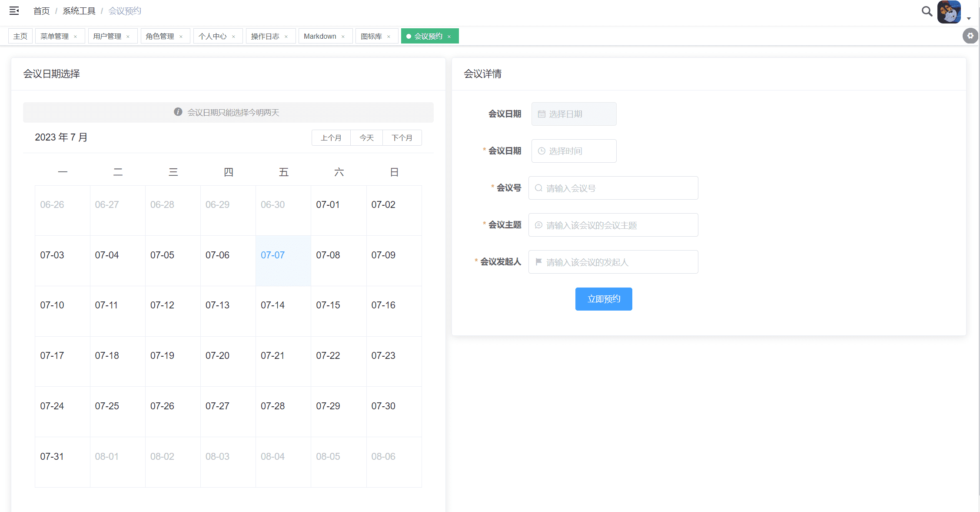
Task: Open the 选择日期 date picker field
Action: point(574,114)
